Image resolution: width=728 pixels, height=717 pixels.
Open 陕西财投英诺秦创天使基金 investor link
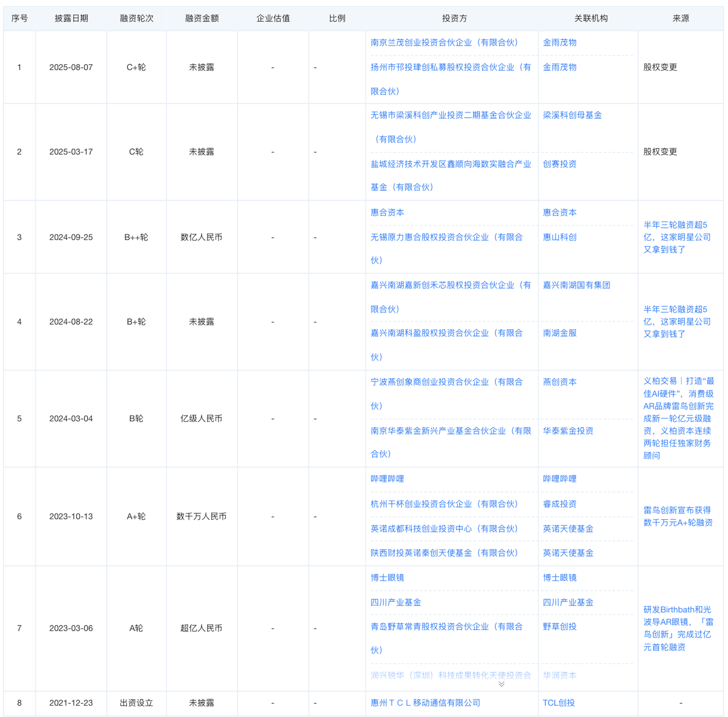point(444,553)
